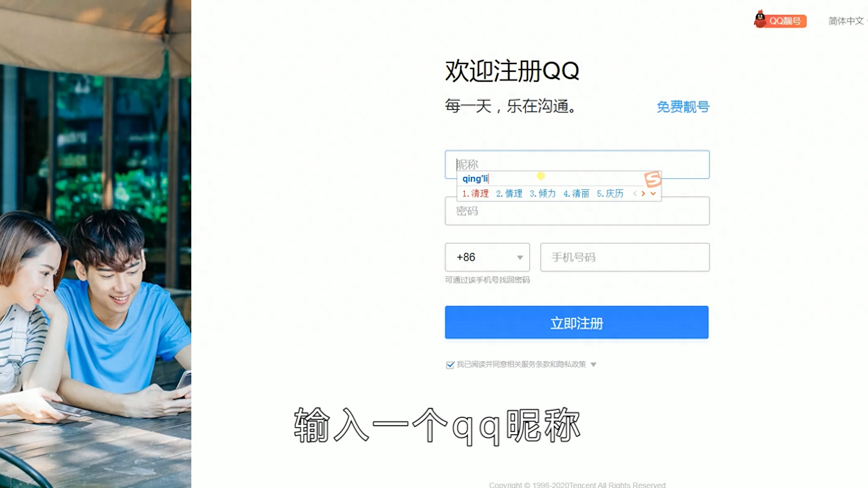The height and width of the screenshot is (488, 868).
Task: Uncheck the service terms agreement checkbox
Action: (x=450, y=365)
